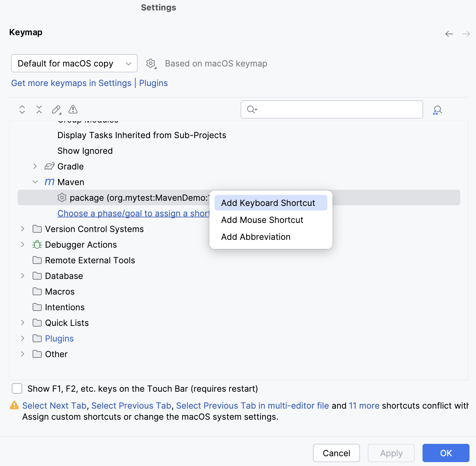Enable Show F1, F2 keys on Touch Bar
The height and width of the screenshot is (466, 476).
click(17, 388)
